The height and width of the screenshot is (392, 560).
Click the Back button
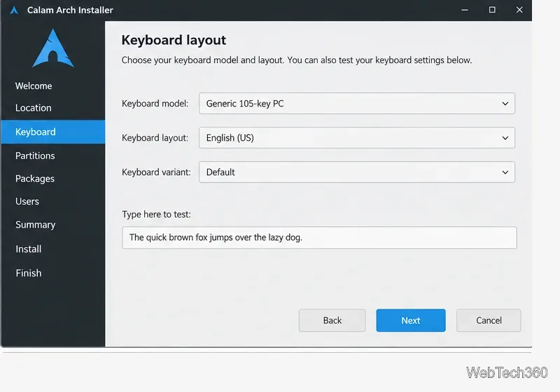pyautogui.click(x=332, y=320)
